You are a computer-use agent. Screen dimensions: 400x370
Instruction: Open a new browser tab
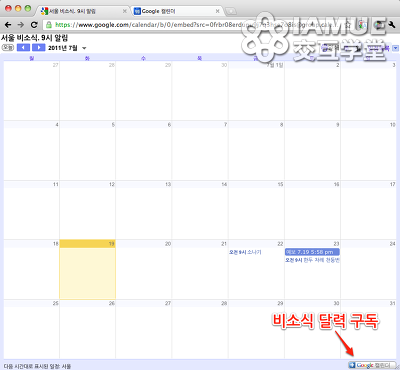[x=231, y=11]
